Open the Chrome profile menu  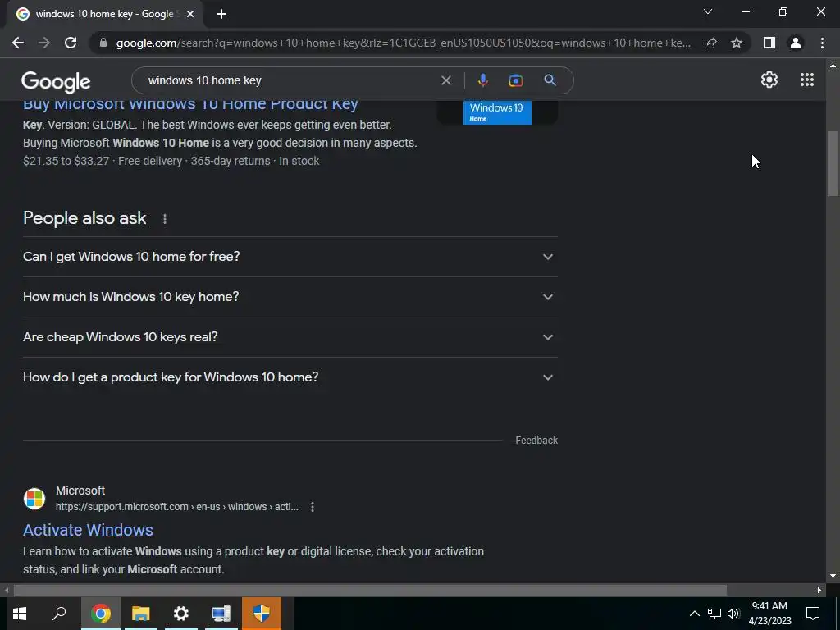coord(796,43)
